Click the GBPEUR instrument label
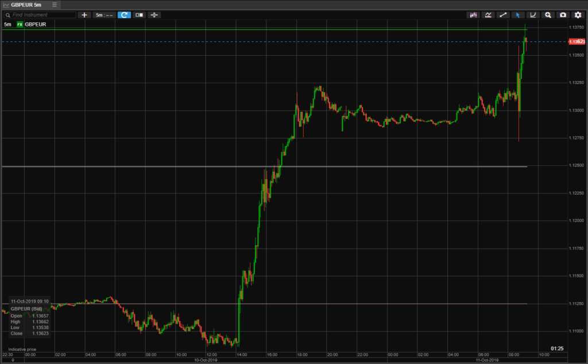 click(35, 24)
